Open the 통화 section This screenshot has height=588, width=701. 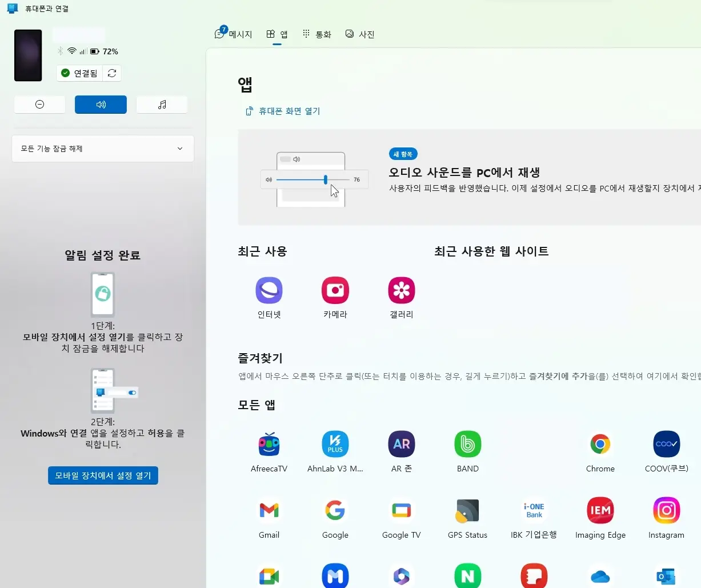[x=317, y=34]
